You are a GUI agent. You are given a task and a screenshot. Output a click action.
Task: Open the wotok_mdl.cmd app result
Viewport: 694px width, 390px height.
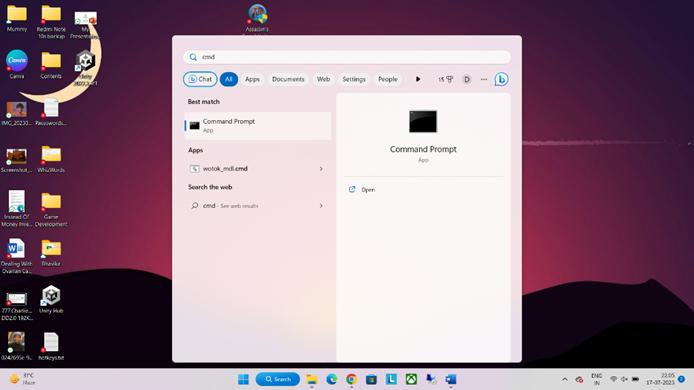(x=258, y=169)
